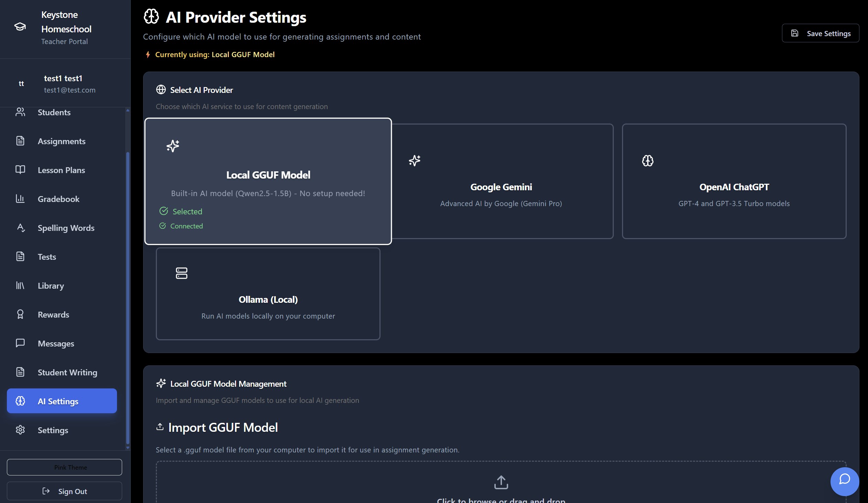This screenshot has height=503, width=868.
Task: Click the Rewards ribbon icon
Action: pyautogui.click(x=20, y=314)
